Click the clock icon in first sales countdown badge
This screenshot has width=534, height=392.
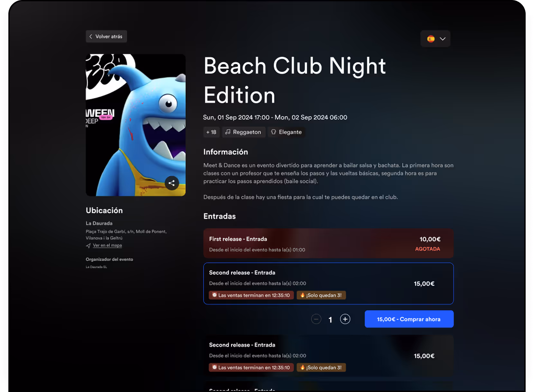(215, 295)
